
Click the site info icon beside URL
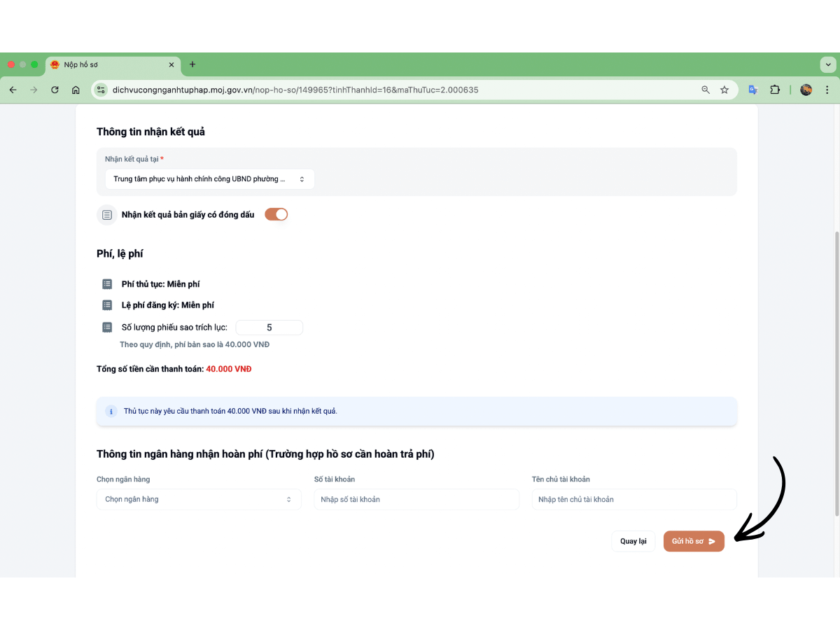(x=101, y=90)
